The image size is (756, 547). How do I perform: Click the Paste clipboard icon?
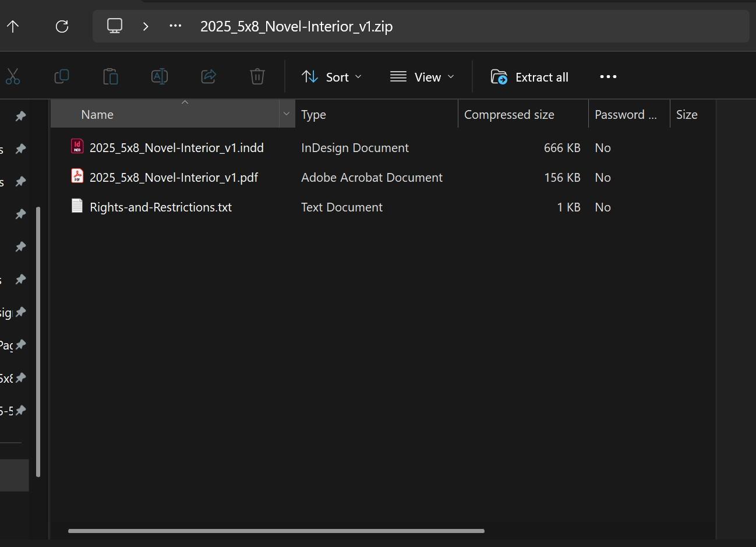point(111,77)
